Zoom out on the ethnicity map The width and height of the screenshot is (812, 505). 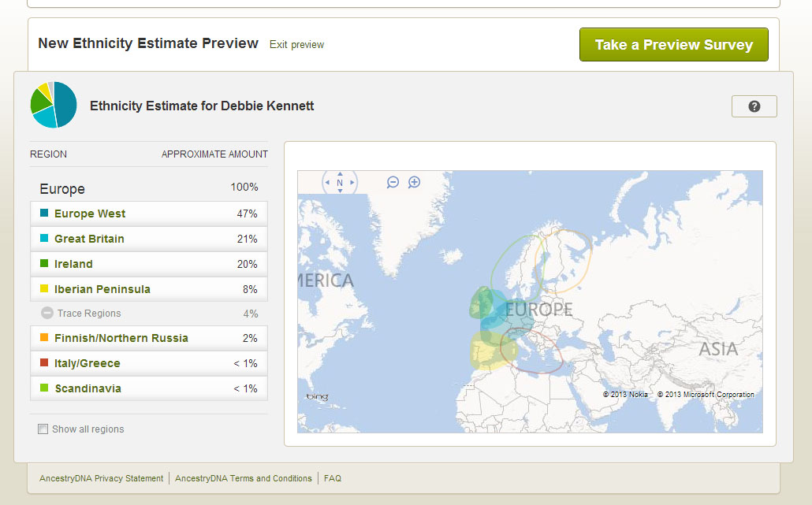pos(393,182)
